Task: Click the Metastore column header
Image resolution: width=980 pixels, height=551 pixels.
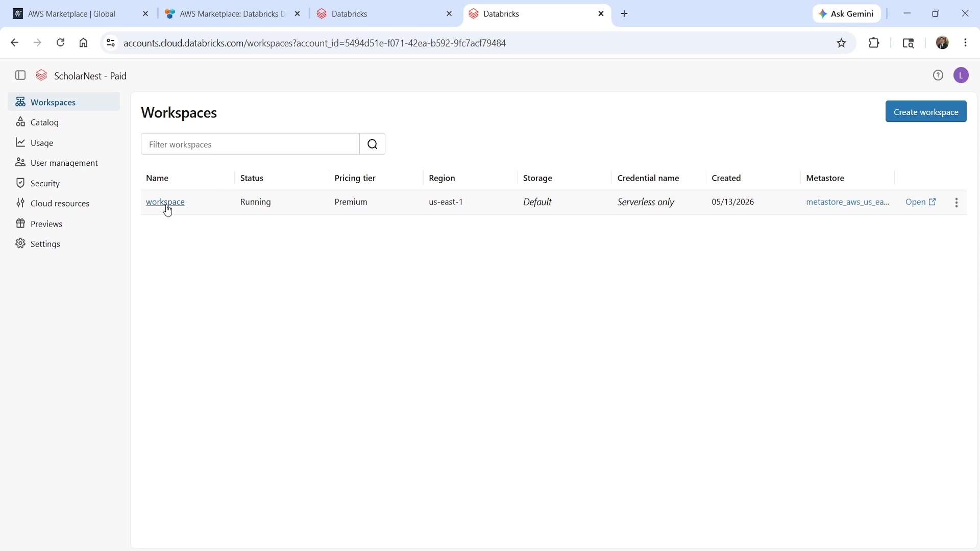Action: (x=825, y=178)
